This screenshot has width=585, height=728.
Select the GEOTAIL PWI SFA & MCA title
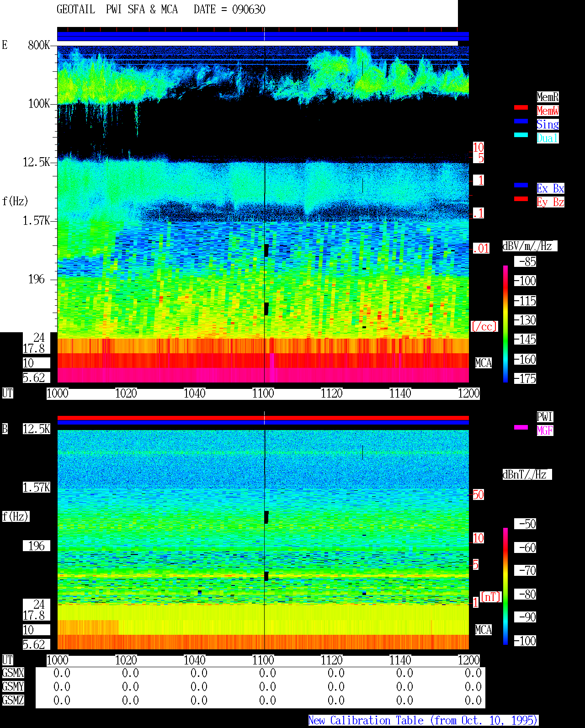117,10
